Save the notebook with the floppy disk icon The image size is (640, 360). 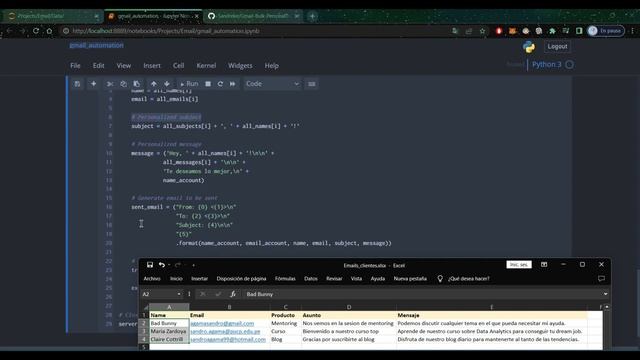tap(77, 84)
